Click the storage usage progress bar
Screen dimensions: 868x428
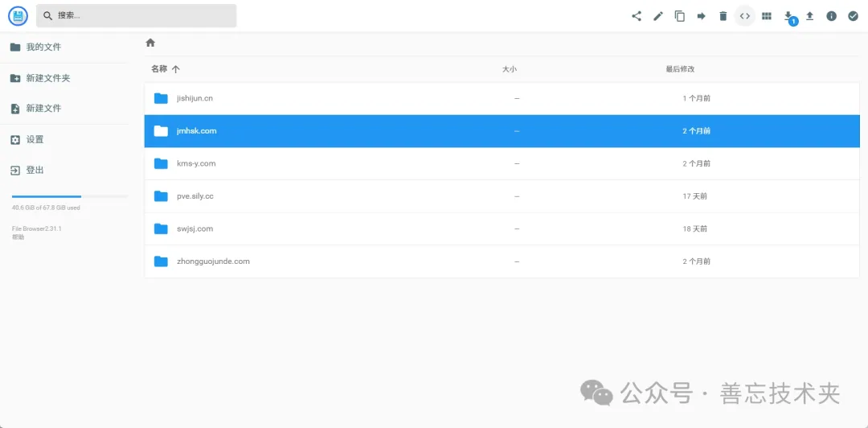(x=70, y=196)
